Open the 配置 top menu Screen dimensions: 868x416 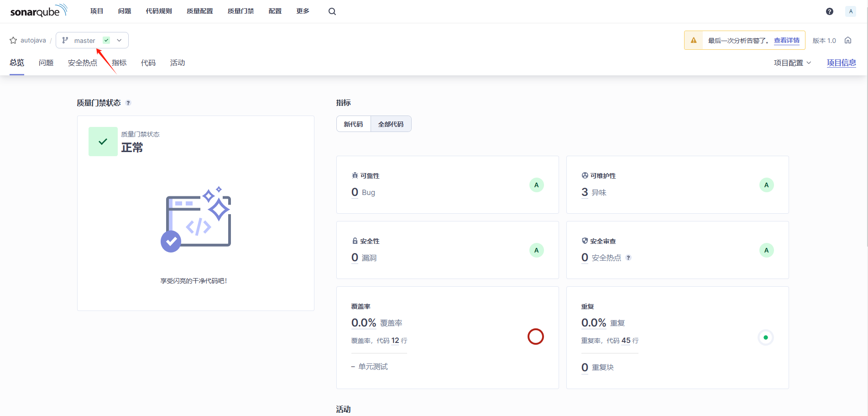(x=275, y=11)
